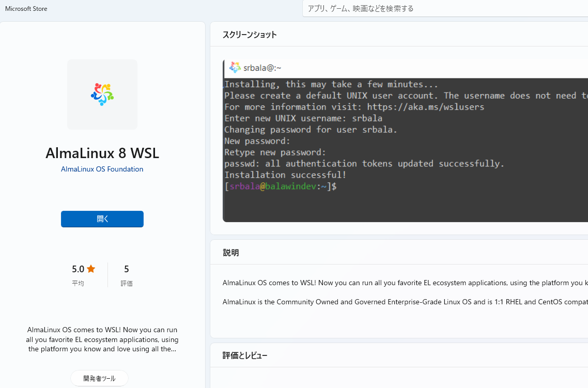Click the 'Community Owned and Governed' description line
Screen dimensions: 588x388
[405, 302]
